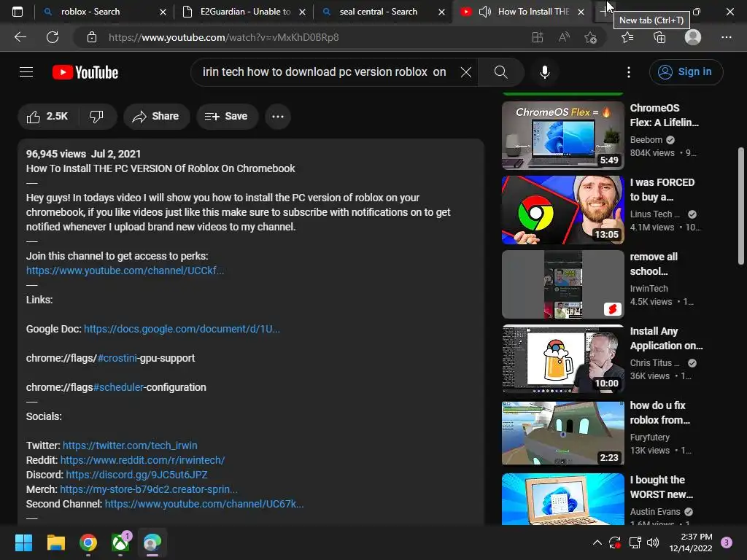The height and width of the screenshot is (560, 747).
Task: Run the YouTube search with magnifier button
Action: [x=500, y=72]
